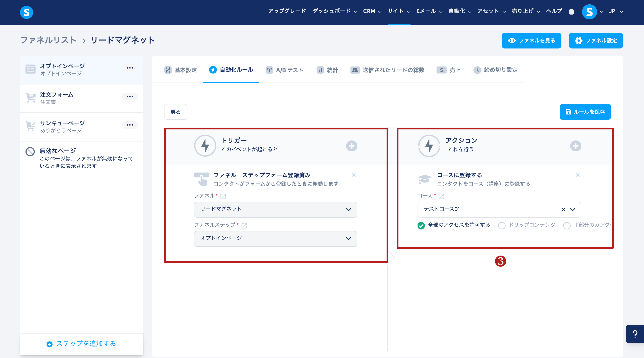Add a new action with plus icon
Image resolution: width=644 pixels, height=358 pixels.
575,146
